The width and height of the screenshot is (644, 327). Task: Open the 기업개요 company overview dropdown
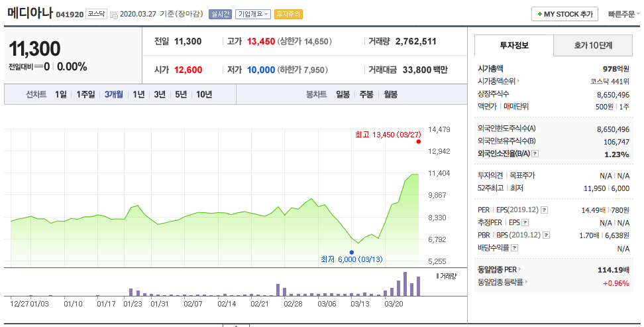pyautogui.click(x=253, y=14)
